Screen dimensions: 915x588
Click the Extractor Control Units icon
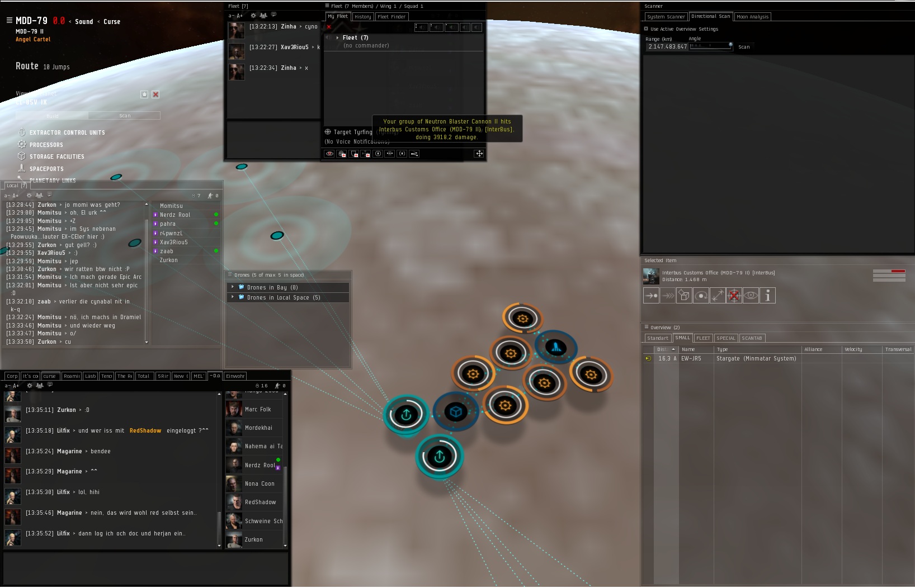pyautogui.click(x=22, y=132)
